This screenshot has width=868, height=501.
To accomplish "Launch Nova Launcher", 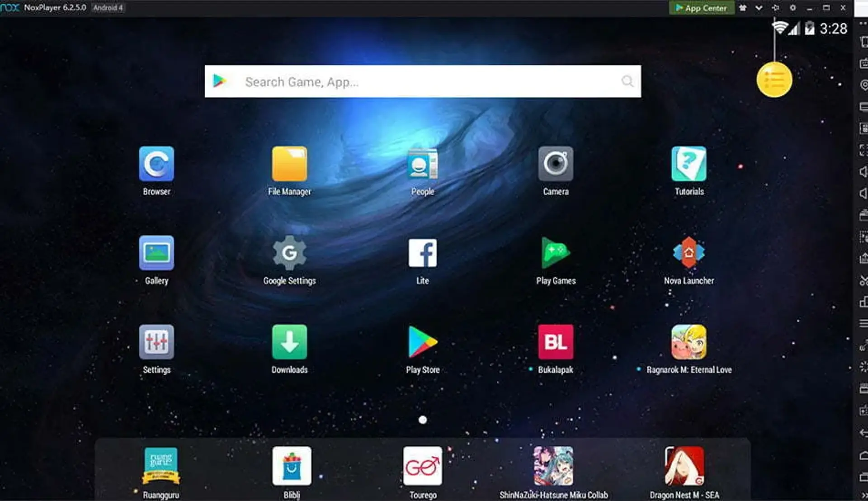I will pos(689,253).
